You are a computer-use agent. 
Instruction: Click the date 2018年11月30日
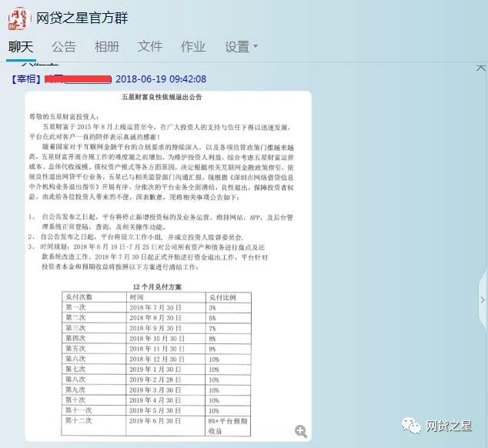point(157,349)
